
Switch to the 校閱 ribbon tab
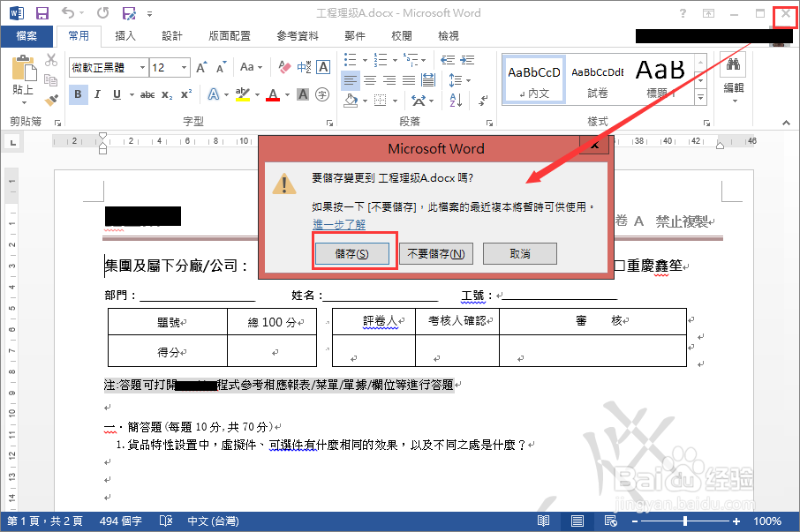tap(402, 36)
